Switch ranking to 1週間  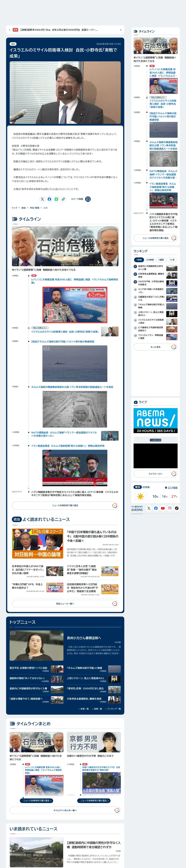tap(161, 260)
